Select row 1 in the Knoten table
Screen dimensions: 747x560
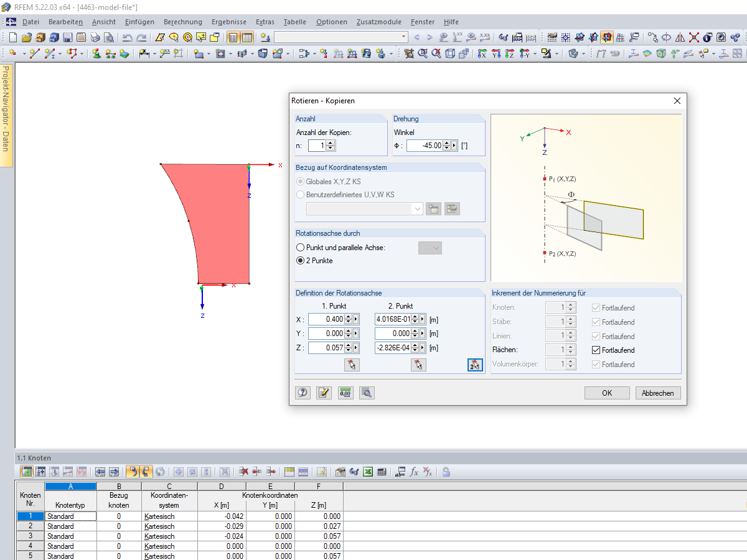pos(31,516)
